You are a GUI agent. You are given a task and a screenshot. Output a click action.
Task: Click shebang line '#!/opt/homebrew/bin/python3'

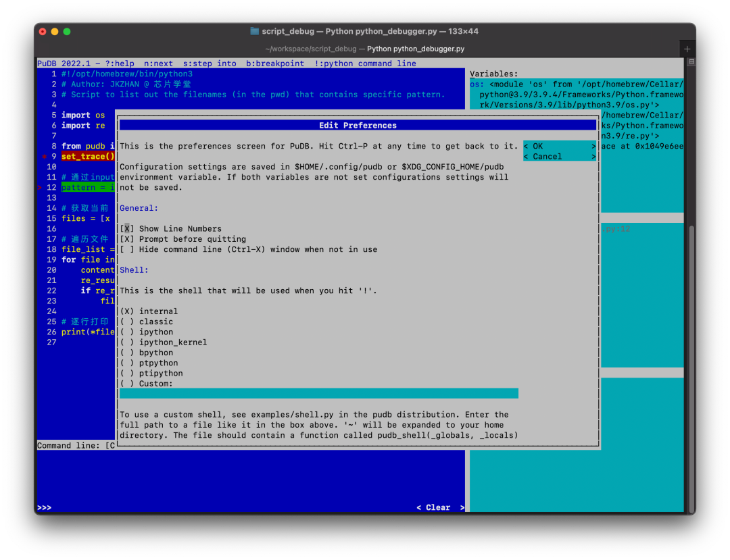point(126,74)
